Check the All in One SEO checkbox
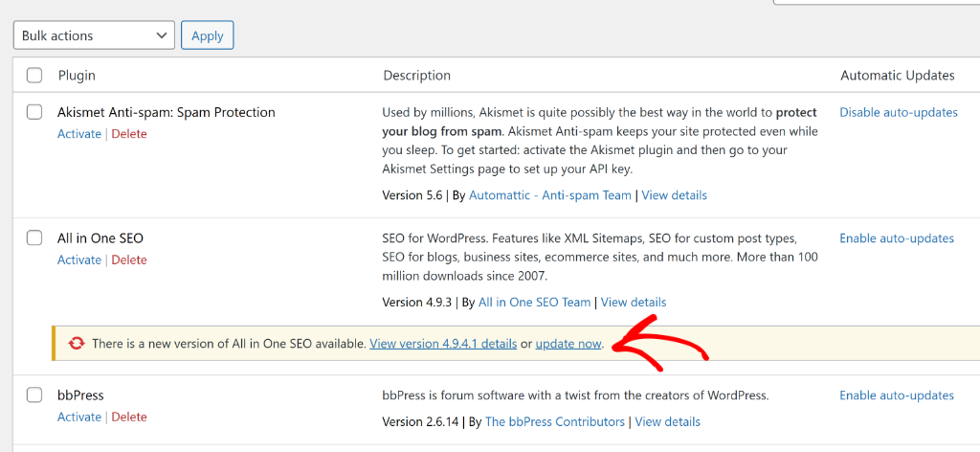Viewport: 980px width, 452px height. [34, 238]
